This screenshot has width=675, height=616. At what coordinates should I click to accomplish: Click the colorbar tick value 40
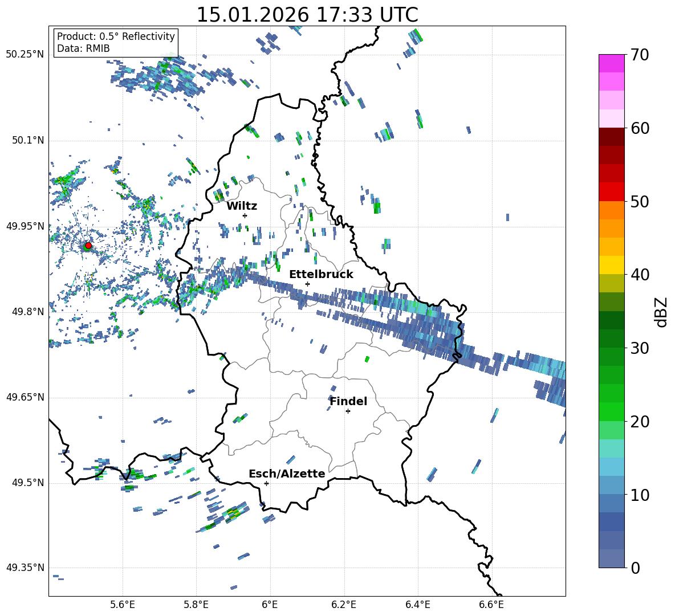[640, 275]
